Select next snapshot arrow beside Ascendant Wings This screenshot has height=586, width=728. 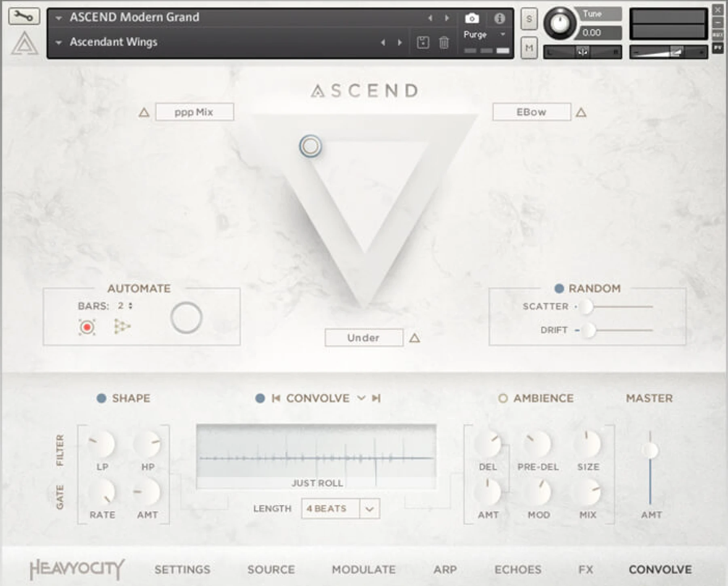400,42
